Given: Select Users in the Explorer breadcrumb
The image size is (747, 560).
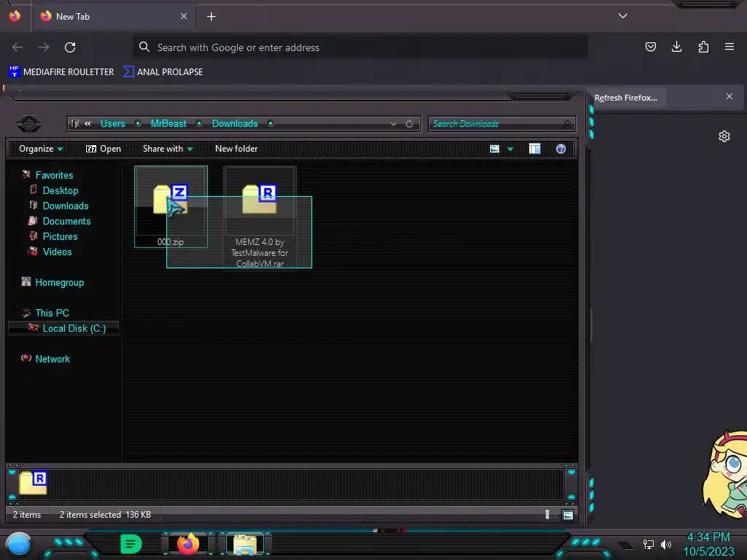Looking at the screenshot, I should tap(112, 123).
